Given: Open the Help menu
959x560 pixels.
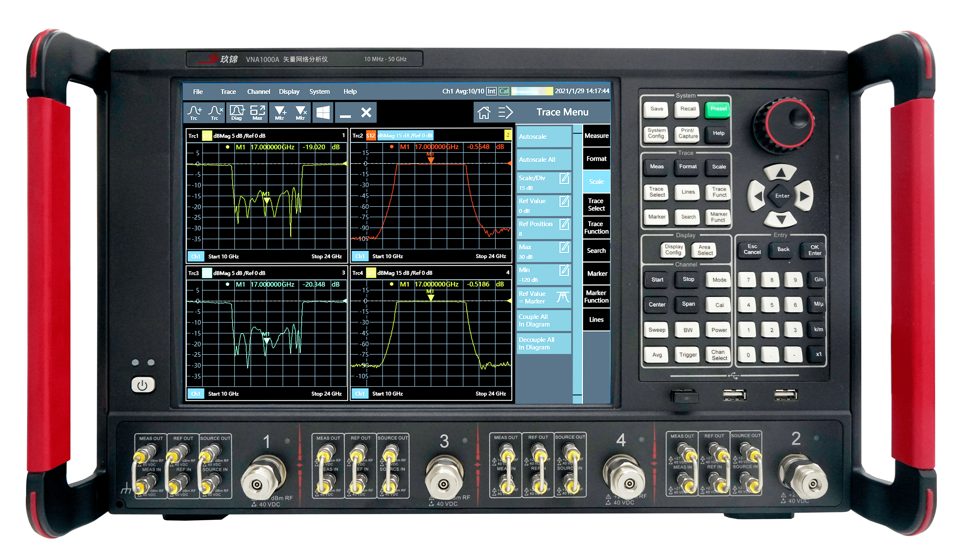Looking at the screenshot, I should click(x=350, y=92).
